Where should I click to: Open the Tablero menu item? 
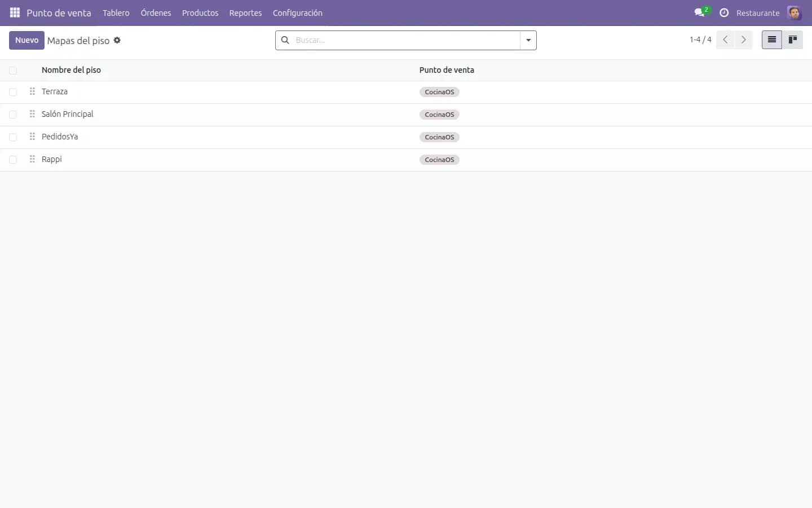tap(116, 12)
